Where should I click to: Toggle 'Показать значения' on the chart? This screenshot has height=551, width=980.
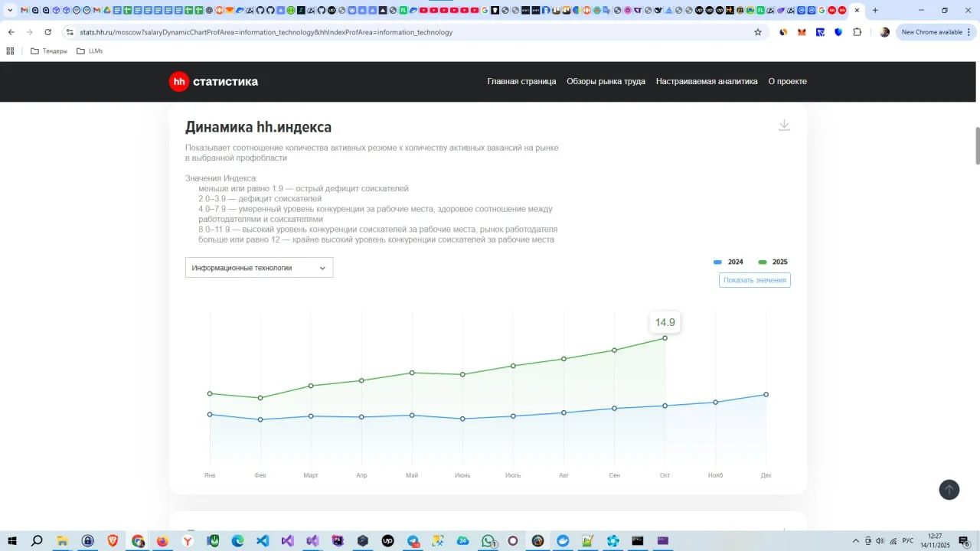click(x=754, y=280)
